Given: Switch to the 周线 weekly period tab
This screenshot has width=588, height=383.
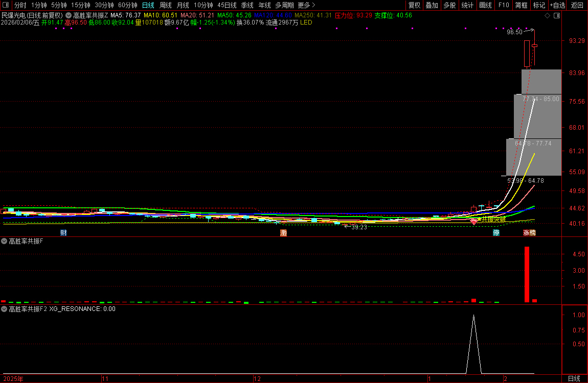Looking at the screenshot, I should (165, 5).
